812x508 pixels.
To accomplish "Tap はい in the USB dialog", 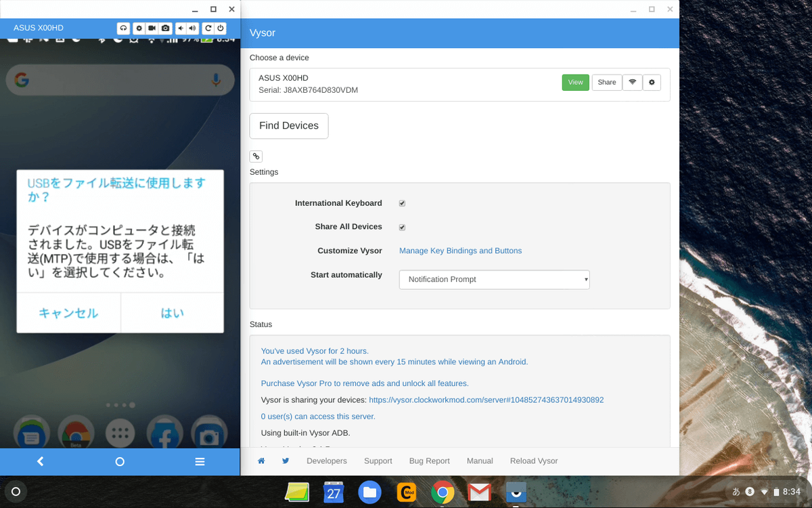I will tap(172, 313).
